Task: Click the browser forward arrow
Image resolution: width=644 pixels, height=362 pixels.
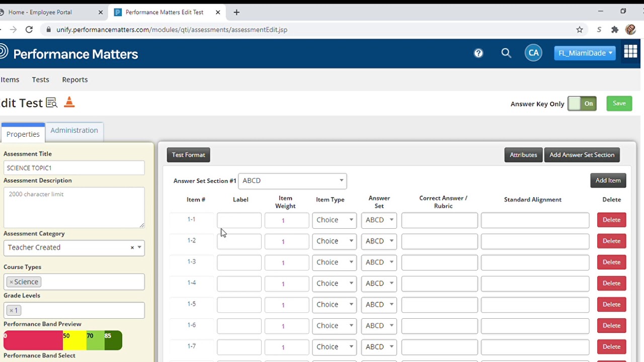Action: [x=13, y=30]
